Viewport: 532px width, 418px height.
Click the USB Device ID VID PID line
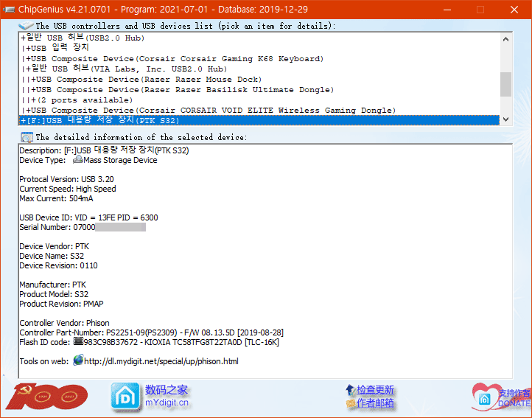point(88,217)
